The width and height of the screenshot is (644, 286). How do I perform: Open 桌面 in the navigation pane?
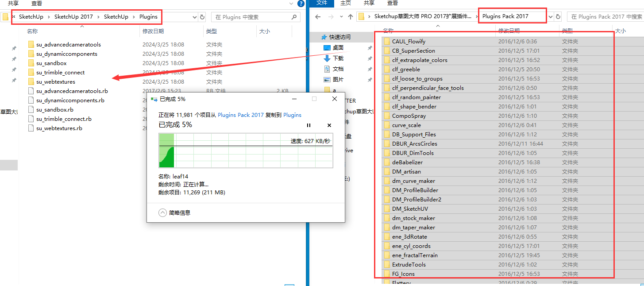pyautogui.click(x=338, y=48)
